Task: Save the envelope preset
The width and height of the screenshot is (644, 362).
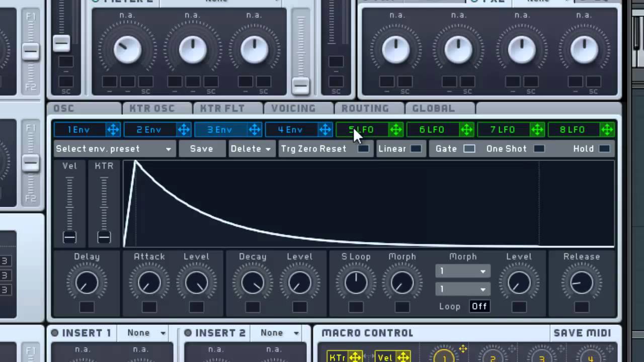Action: [201, 149]
